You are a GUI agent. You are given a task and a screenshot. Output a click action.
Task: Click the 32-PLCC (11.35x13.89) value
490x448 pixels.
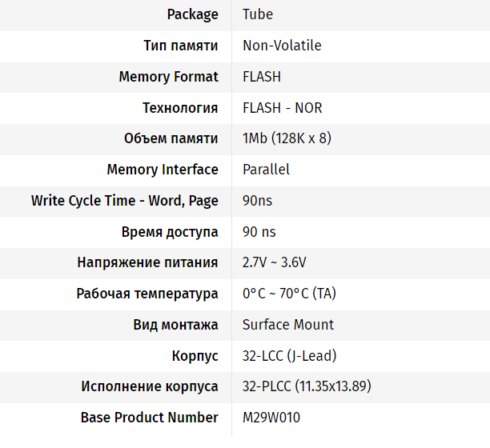(x=307, y=386)
